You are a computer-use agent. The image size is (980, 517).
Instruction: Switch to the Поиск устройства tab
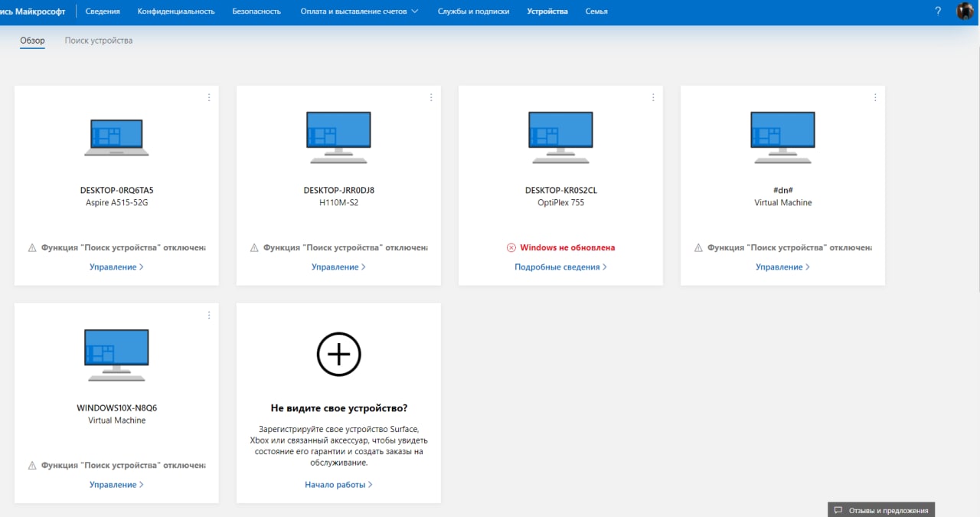coord(99,41)
